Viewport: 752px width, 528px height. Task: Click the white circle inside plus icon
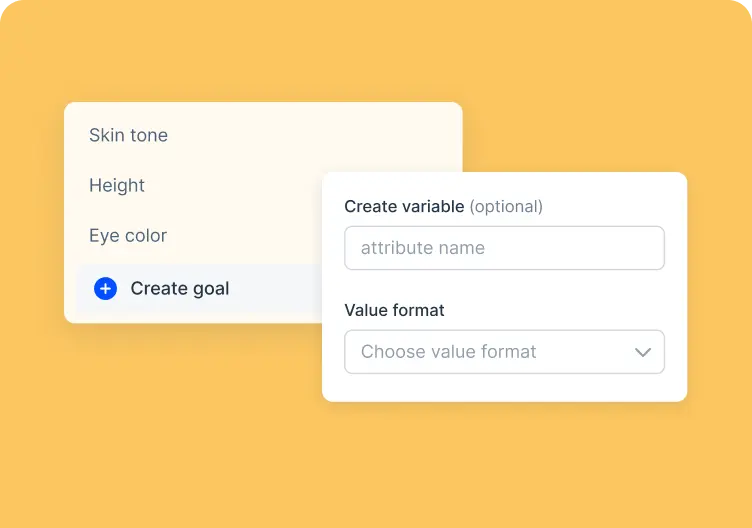point(106,289)
